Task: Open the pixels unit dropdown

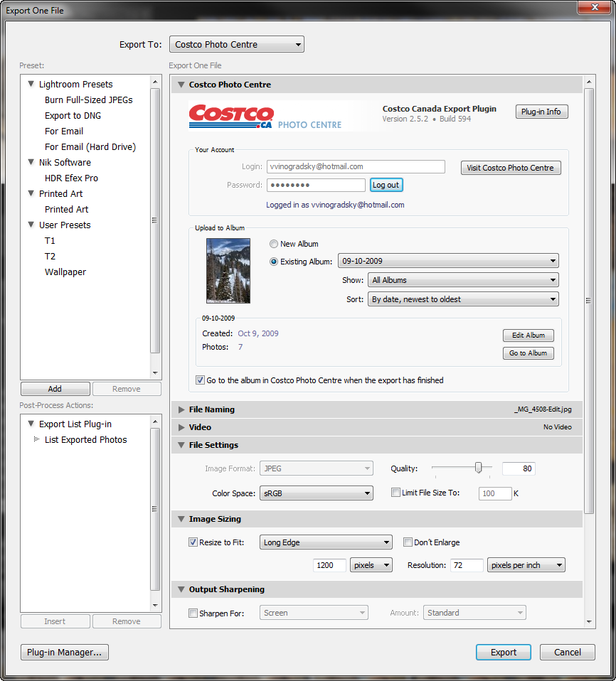Action: coord(371,565)
